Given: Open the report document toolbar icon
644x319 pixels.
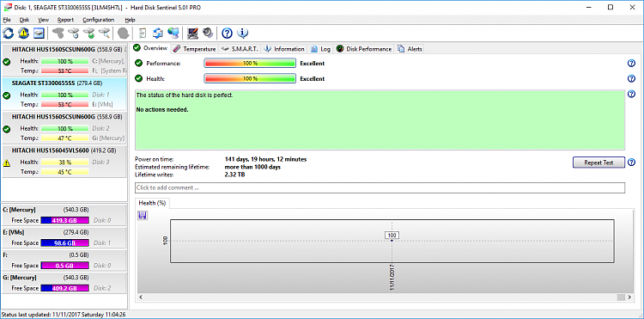Looking at the screenshot, I should point(143,33).
